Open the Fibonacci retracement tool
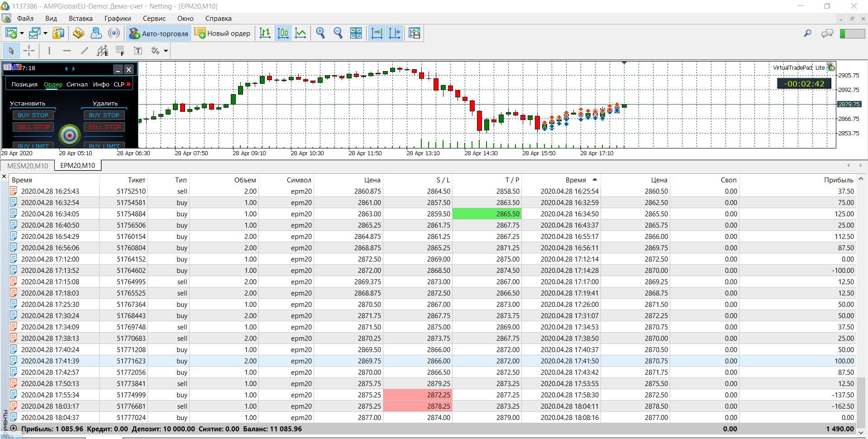Image resolution: width=868 pixels, height=439 pixels. click(120, 51)
